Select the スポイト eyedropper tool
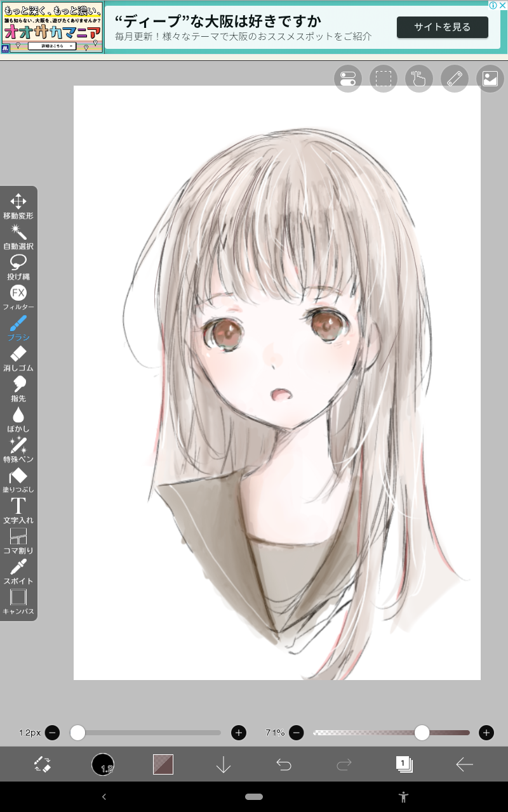Viewport: 508px width, 812px height. (x=18, y=572)
